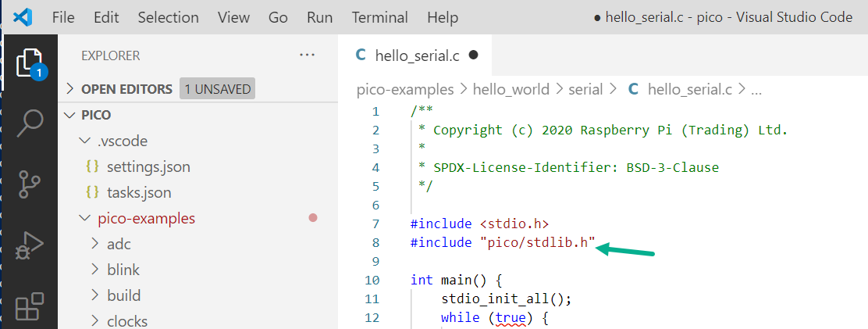Screen dimensions: 868x329
Task: Collapse the PICO workspace section
Action: [197, 115]
